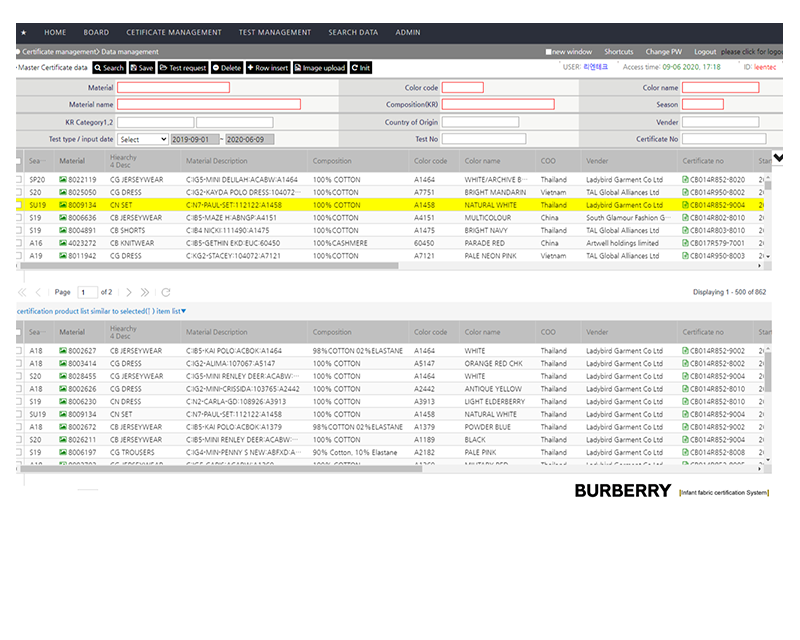Image resolution: width=800 pixels, height=640 pixels.
Task: Click Row insert button
Action: tap(268, 68)
